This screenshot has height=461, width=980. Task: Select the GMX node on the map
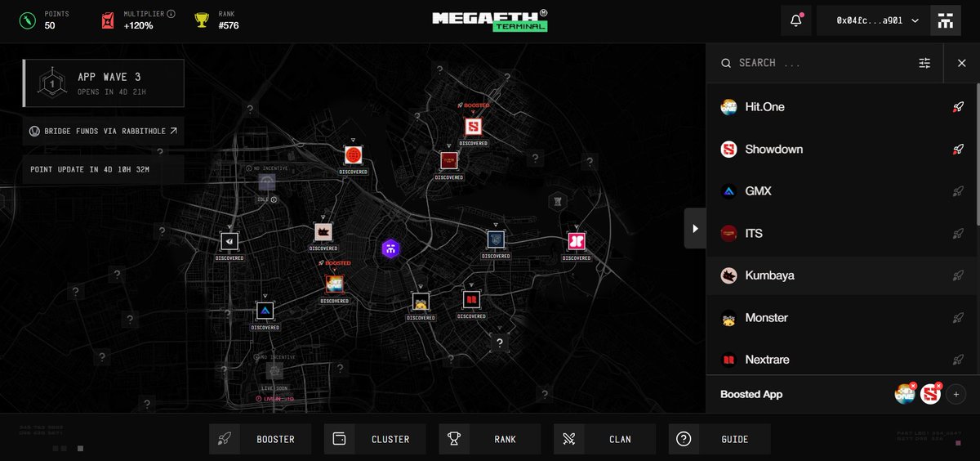tap(265, 311)
